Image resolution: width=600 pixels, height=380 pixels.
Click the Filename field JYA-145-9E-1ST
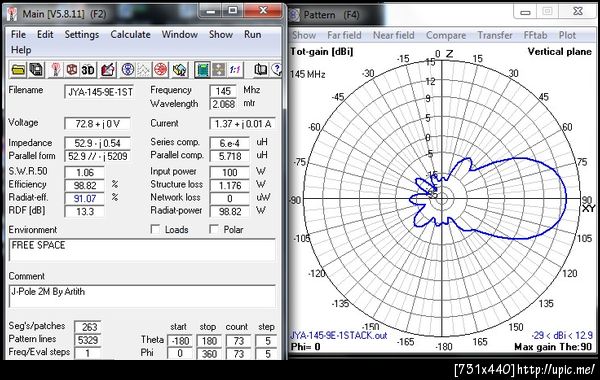coord(99,92)
